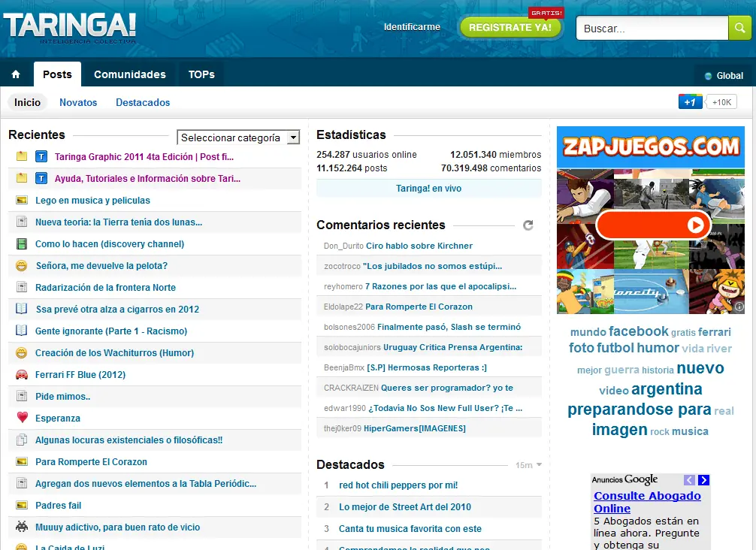
Task: Click the smiley icon beside Creación de los Wachiturros
Action: (x=21, y=353)
